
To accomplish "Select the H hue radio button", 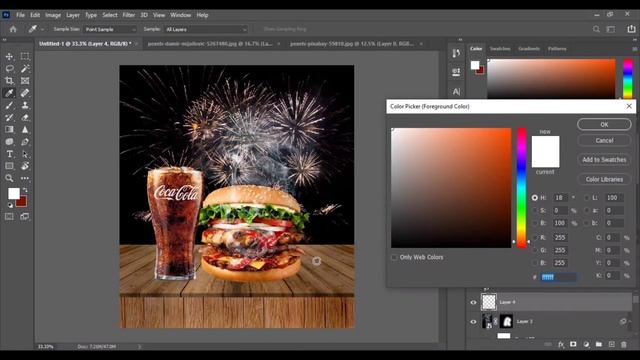I will coord(535,198).
